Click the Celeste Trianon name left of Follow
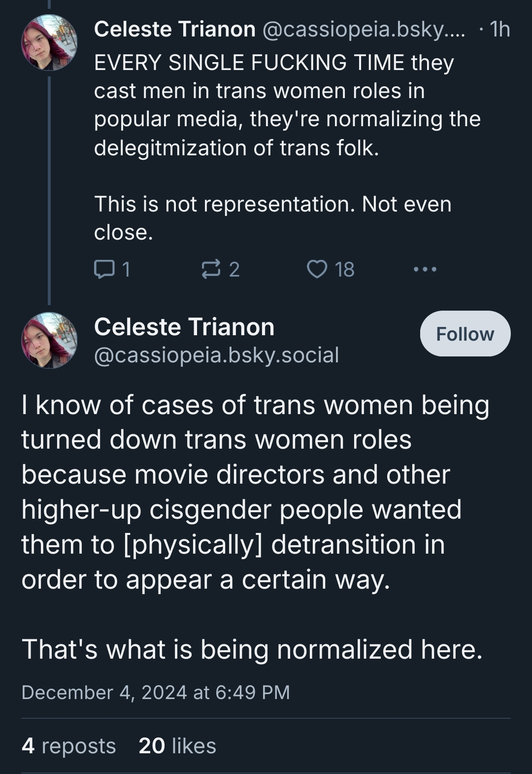Viewport: 532px width, 774px height. click(x=184, y=327)
